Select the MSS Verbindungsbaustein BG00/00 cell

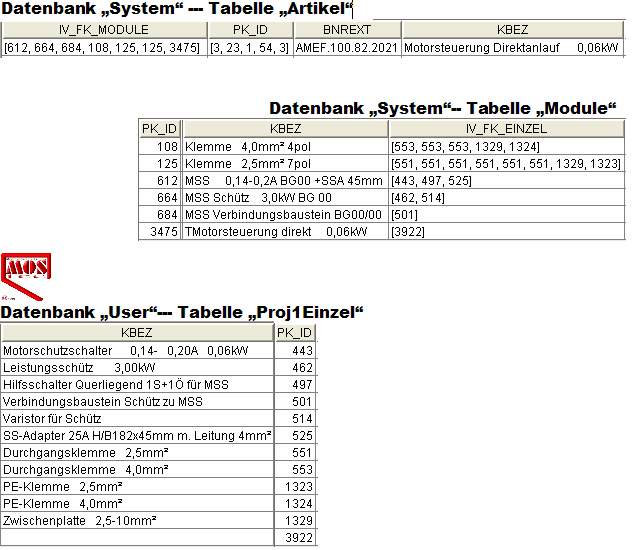tap(285, 214)
